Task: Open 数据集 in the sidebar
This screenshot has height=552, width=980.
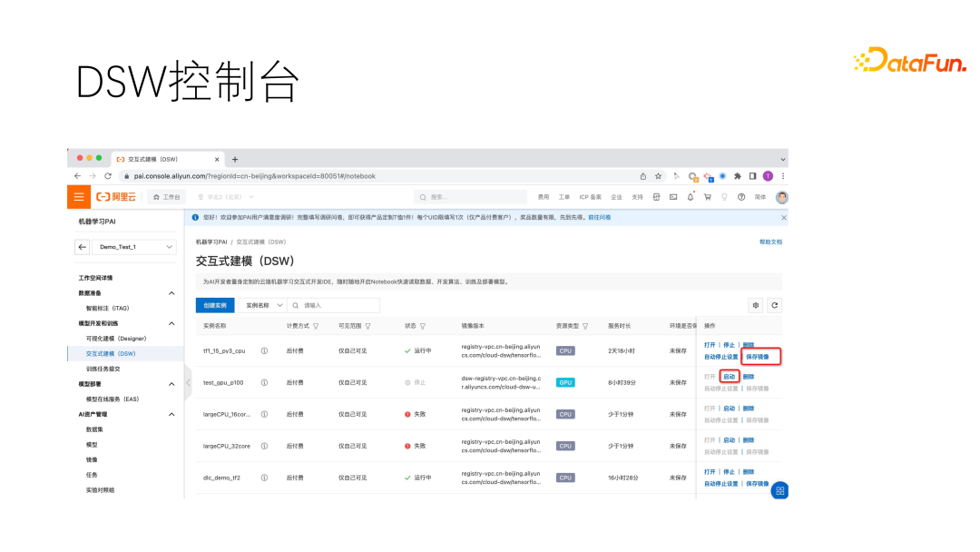Action: click(94, 429)
